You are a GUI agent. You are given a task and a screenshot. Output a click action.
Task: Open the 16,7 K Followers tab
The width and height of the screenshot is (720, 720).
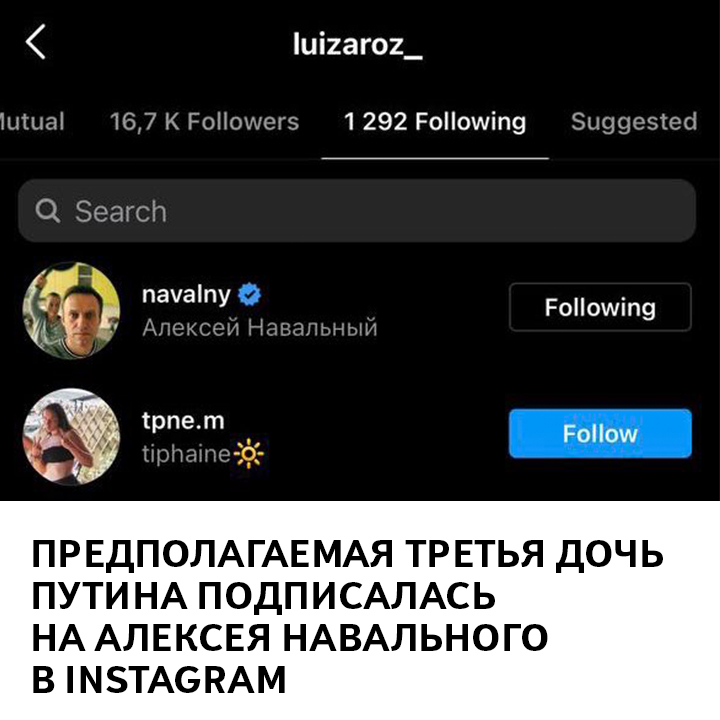tap(204, 122)
